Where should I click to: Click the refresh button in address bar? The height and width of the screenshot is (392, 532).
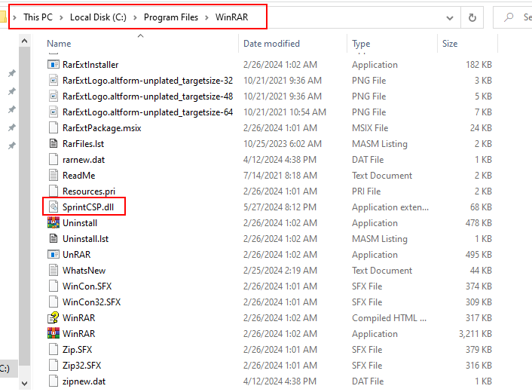pyautogui.click(x=472, y=17)
